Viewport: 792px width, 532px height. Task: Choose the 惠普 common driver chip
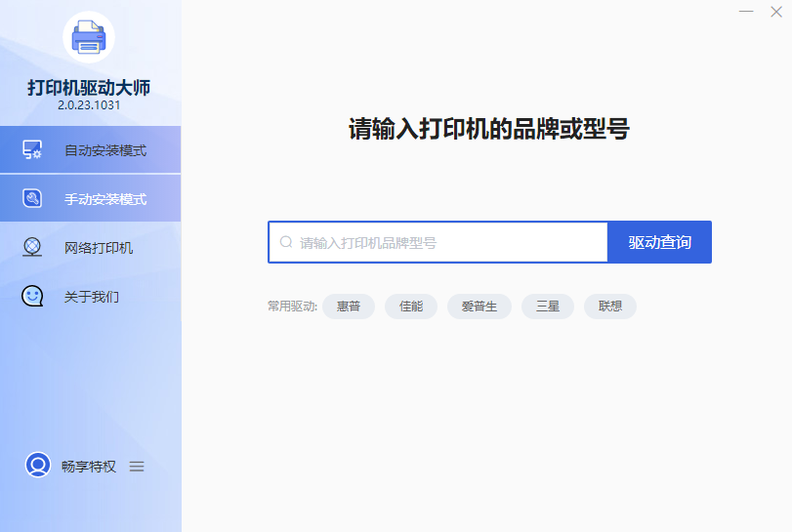click(349, 307)
